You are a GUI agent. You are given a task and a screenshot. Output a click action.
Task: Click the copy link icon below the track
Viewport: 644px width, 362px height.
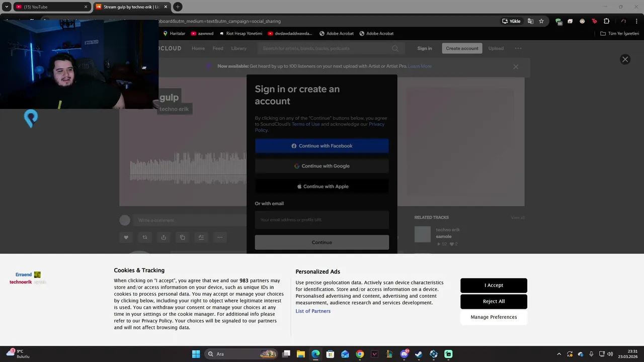[x=182, y=237]
